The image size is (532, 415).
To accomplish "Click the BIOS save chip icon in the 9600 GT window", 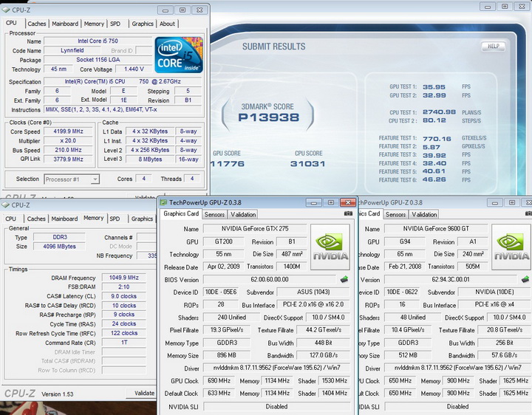I will 525,279.
